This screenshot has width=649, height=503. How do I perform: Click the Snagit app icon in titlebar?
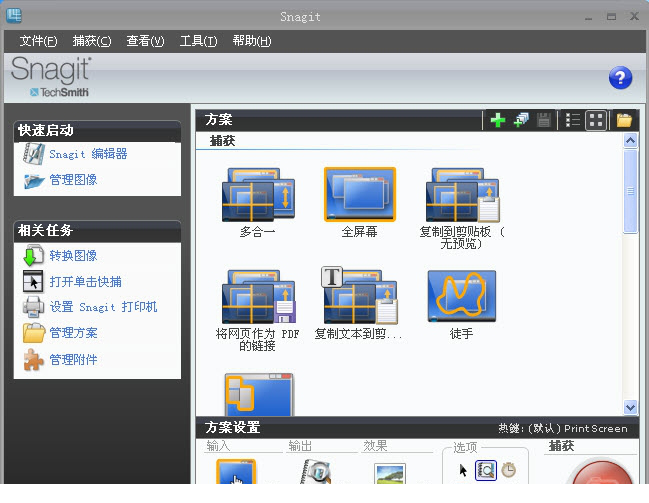pos(14,16)
